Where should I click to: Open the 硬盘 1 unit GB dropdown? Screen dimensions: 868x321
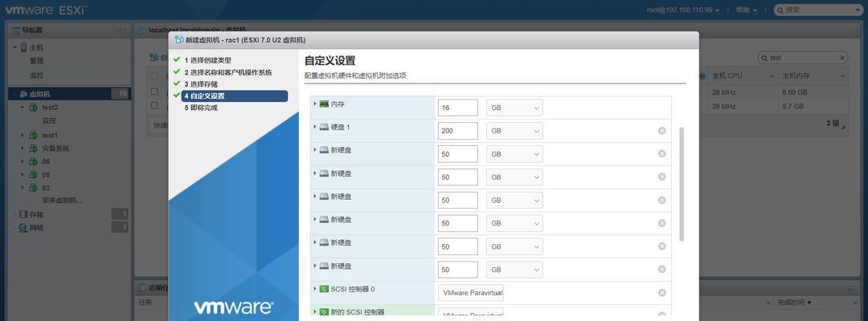pos(514,131)
